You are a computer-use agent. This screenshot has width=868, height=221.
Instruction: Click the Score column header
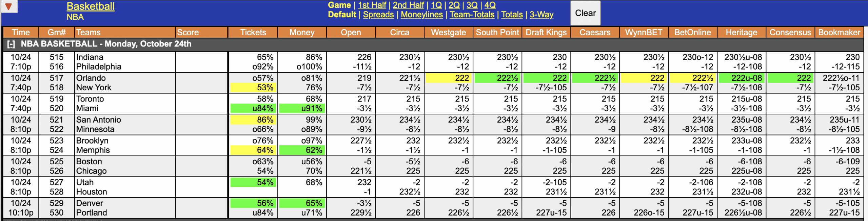201,32
